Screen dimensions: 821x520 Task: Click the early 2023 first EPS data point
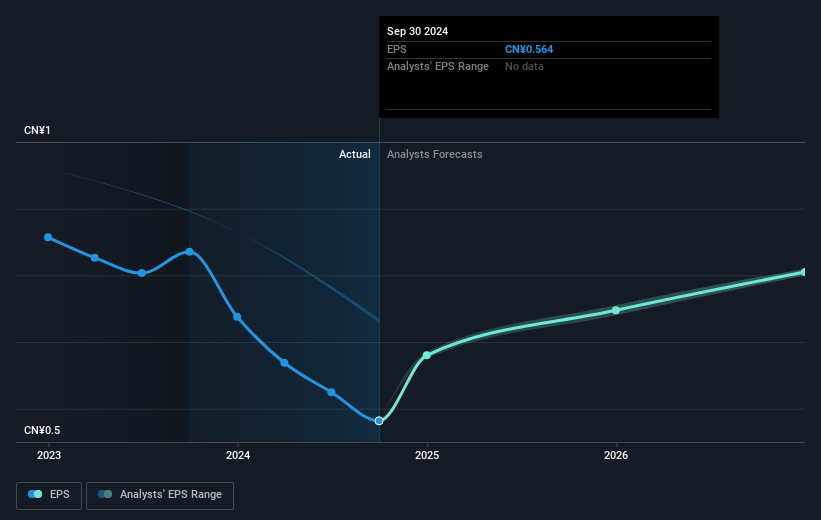click(48, 237)
